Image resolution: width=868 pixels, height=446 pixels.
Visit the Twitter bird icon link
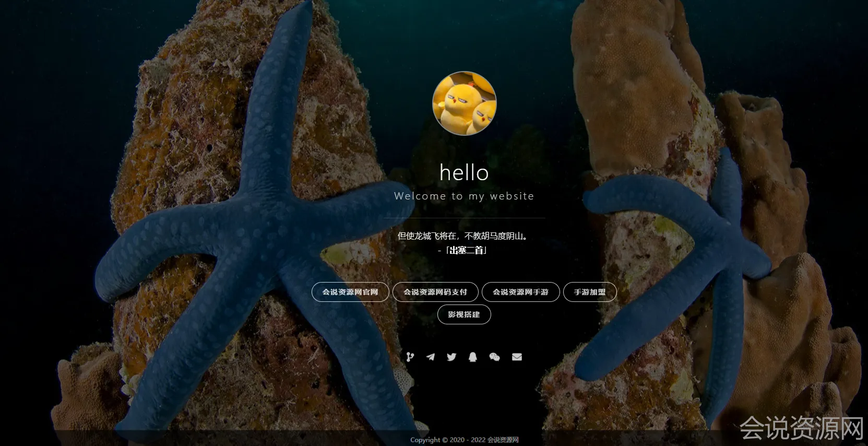451,357
